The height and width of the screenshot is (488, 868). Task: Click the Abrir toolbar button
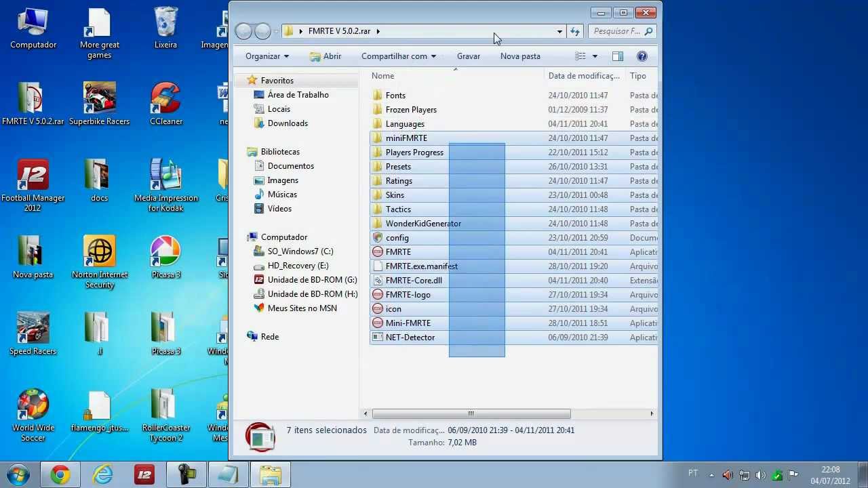tap(325, 56)
